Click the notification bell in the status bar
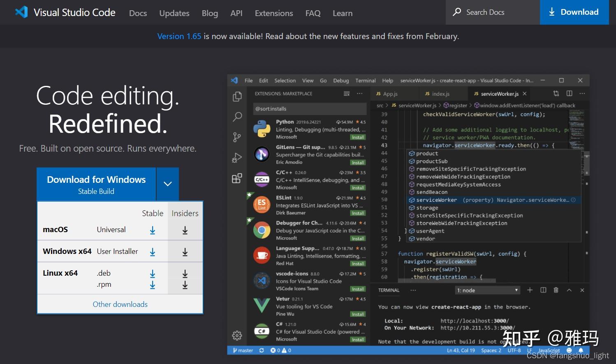This screenshot has height=364, width=616. 581,350
